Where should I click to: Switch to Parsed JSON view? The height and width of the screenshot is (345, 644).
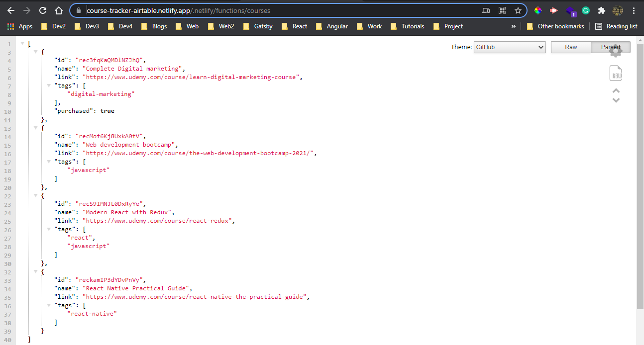click(611, 47)
